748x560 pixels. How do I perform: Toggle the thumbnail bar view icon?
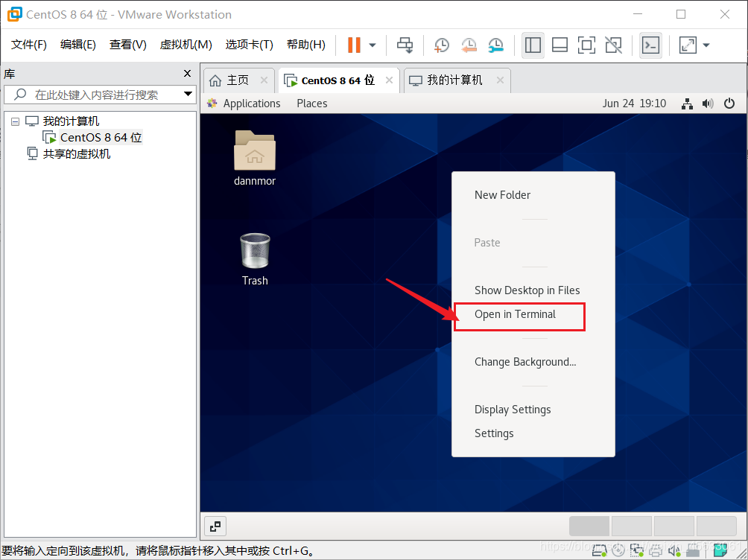tap(560, 45)
